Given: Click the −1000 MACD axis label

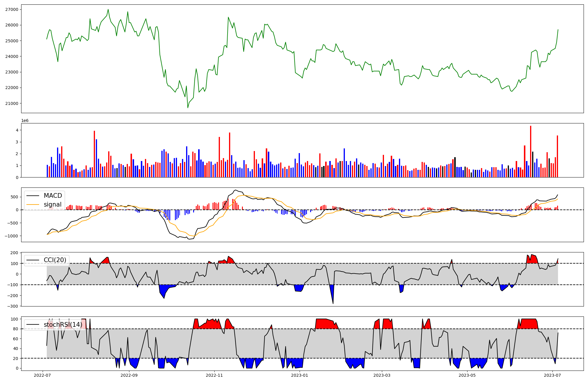Looking at the screenshot, I should point(11,236).
